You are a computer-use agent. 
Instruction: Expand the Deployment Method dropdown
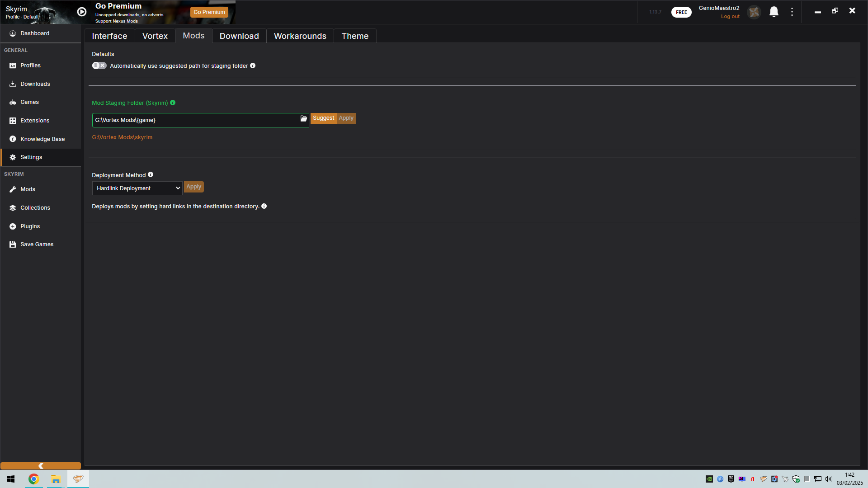(137, 188)
